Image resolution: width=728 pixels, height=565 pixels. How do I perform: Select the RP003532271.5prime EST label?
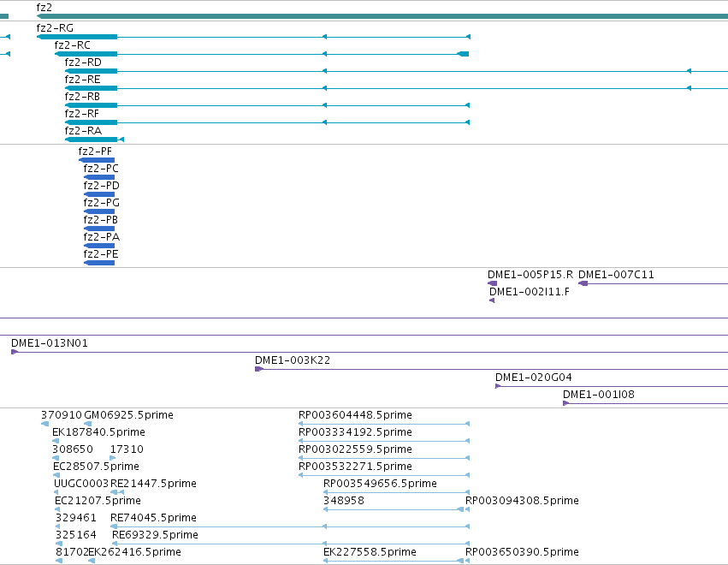coord(355,467)
